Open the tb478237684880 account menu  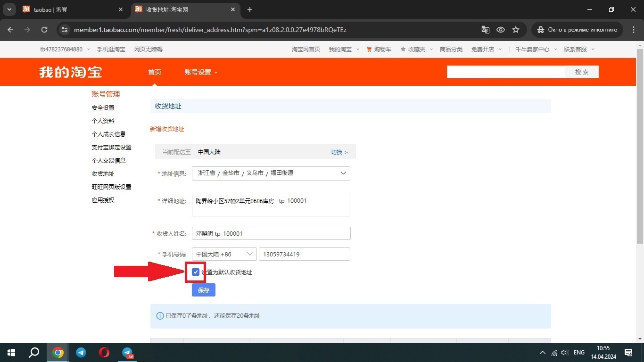click(x=64, y=49)
